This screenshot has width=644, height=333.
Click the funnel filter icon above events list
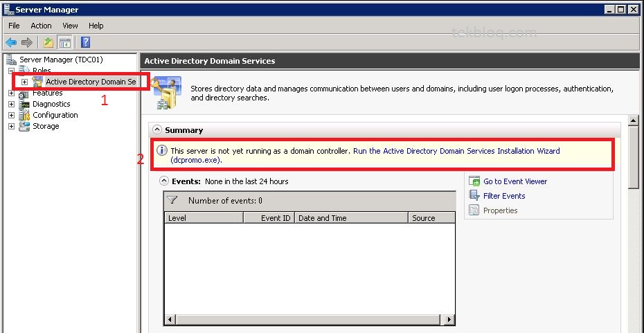click(172, 200)
